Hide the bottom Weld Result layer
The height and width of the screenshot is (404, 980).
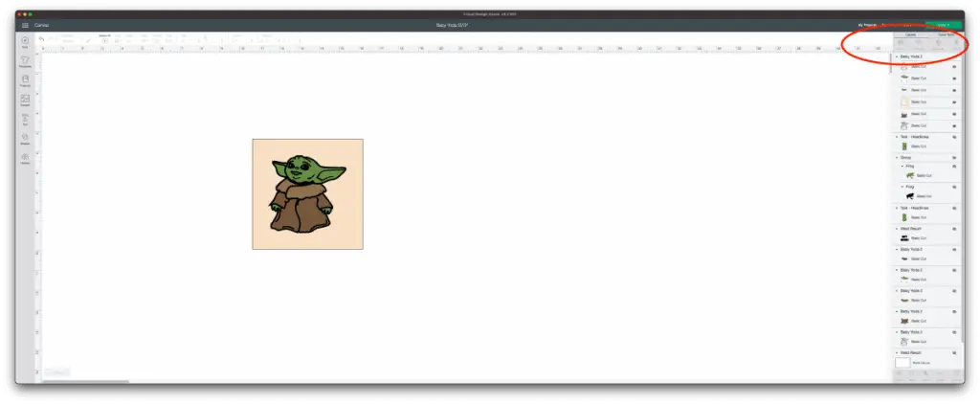point(954,352)
